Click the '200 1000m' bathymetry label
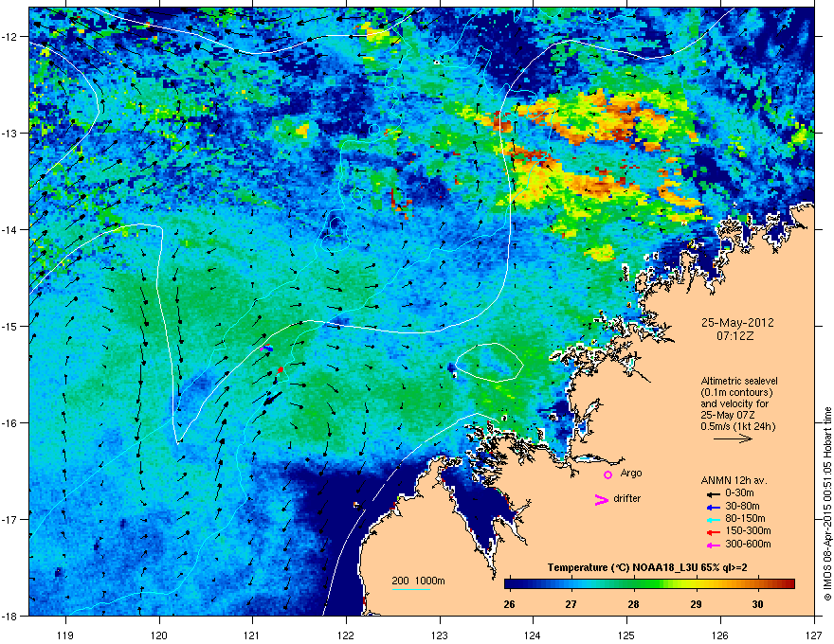834x644 pixels. pos(418,581)
